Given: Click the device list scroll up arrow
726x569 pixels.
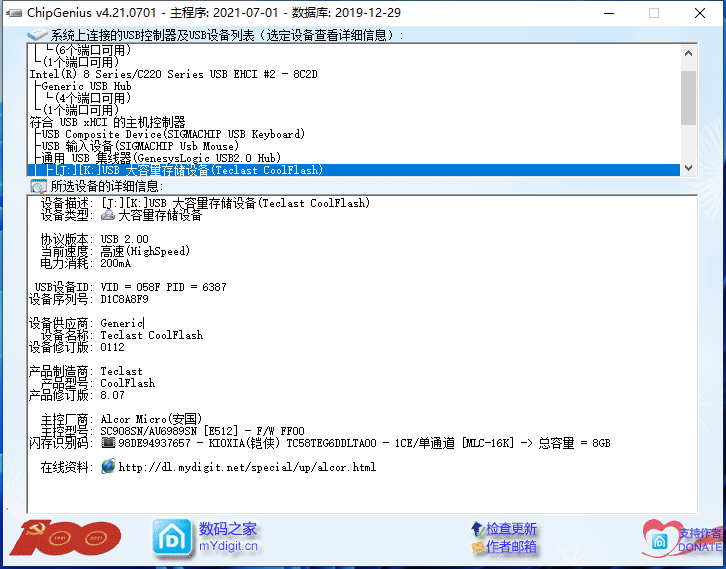Looking at the screenshot, I should pyautogui.click(x=688, y=53).
